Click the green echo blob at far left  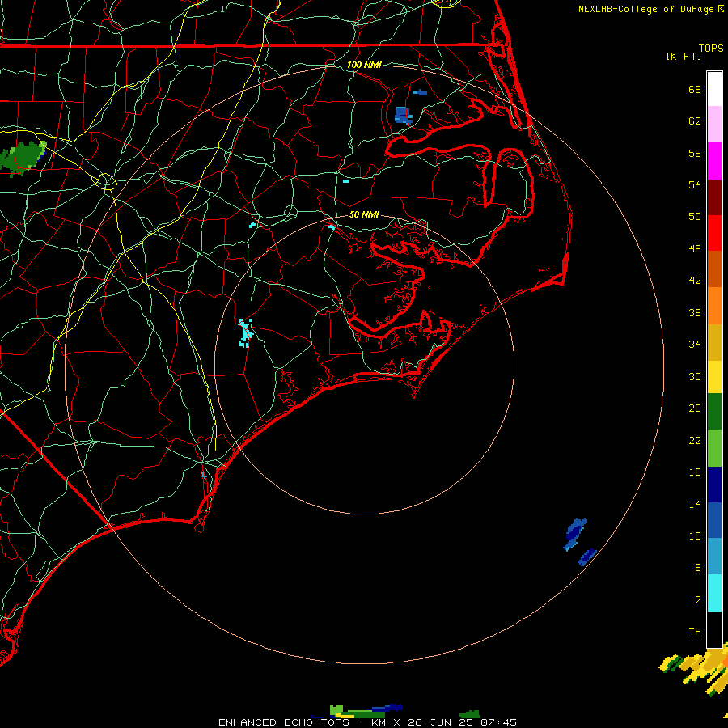[23, 158]
